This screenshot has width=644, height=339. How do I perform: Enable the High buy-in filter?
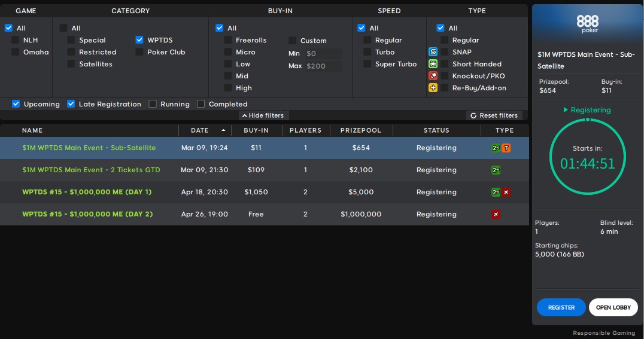click(x=227, y=87)
